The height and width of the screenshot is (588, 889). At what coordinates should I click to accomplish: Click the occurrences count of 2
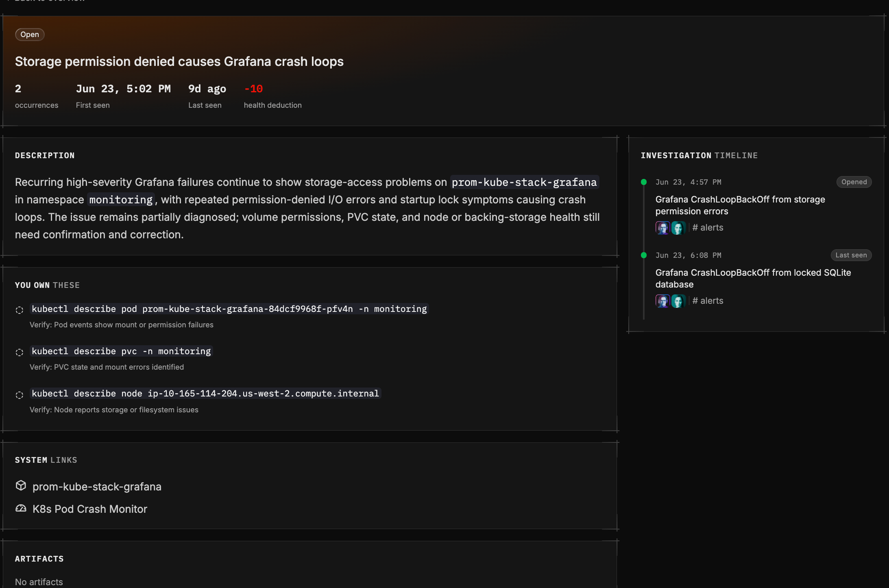(18, 89)
